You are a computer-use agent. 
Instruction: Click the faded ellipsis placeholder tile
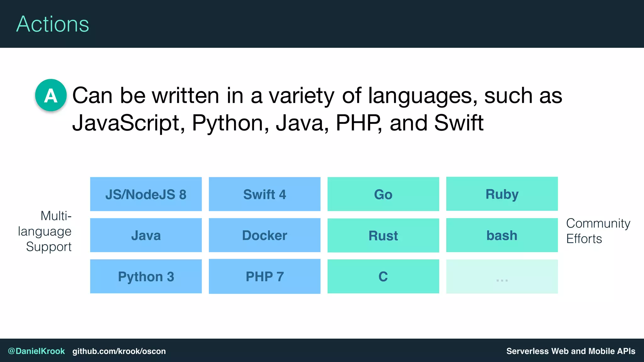[502, 277]
